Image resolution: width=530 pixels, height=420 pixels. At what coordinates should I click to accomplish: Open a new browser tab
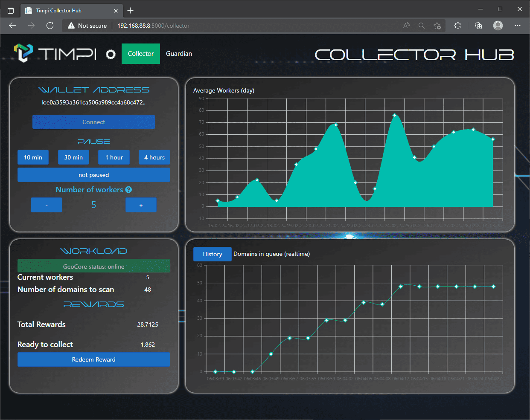coord(131,10)
